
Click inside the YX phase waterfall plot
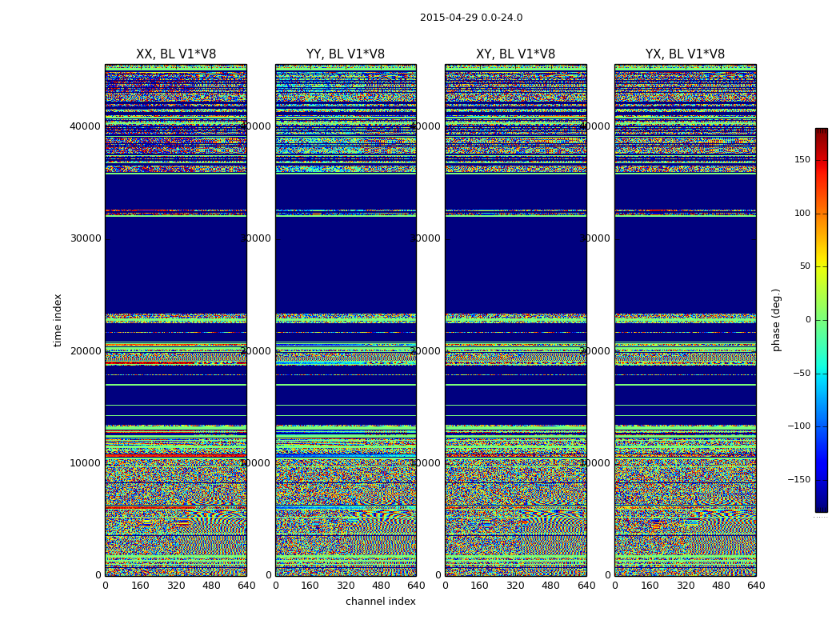coord(685,320)
